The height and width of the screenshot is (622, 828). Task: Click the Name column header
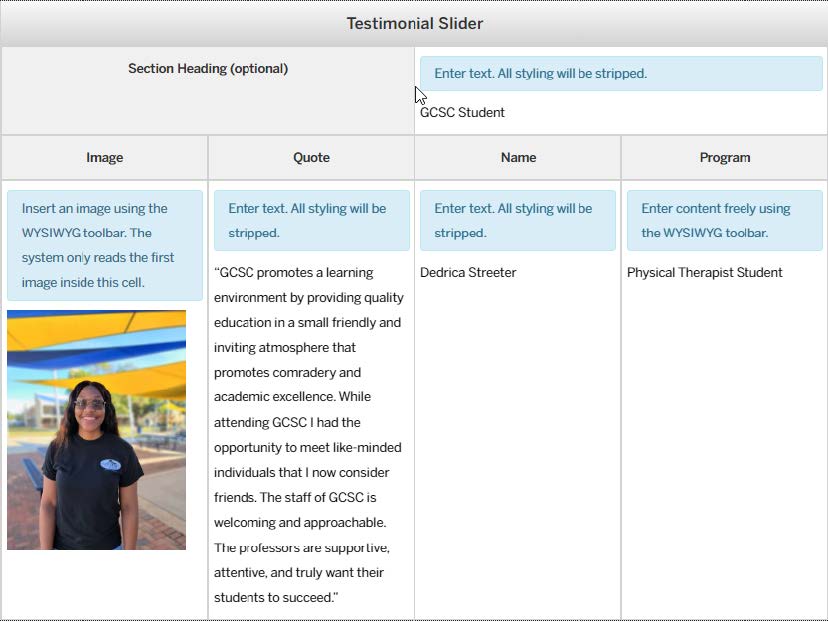point(518,157)
